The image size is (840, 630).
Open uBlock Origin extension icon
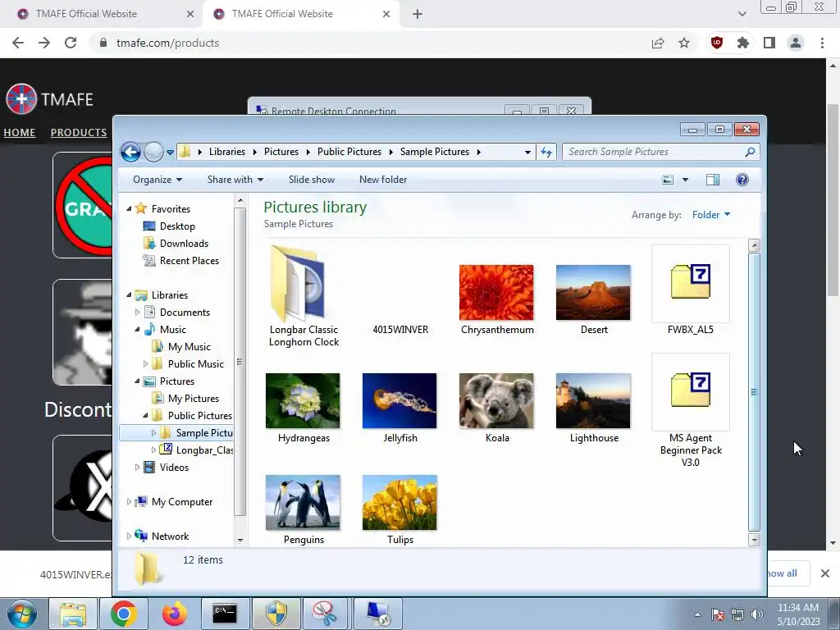(716, 43)
